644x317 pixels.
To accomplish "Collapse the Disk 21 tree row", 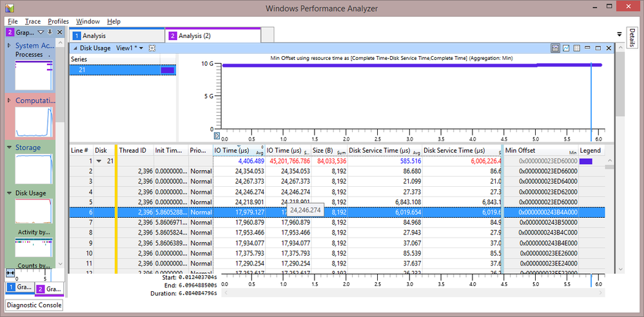I will coord(99,161).
